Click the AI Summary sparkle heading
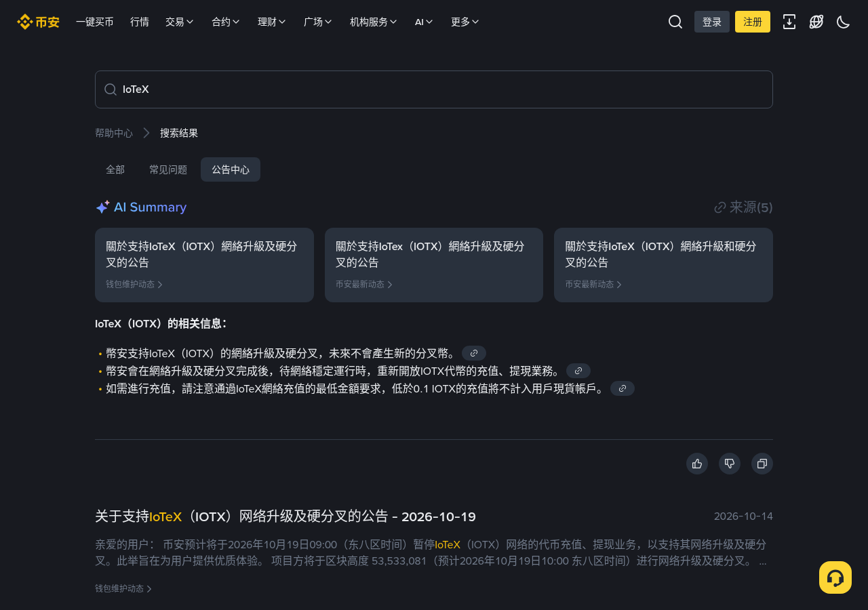The height and width of the screenshot is (610, 868). click(141, 207)
